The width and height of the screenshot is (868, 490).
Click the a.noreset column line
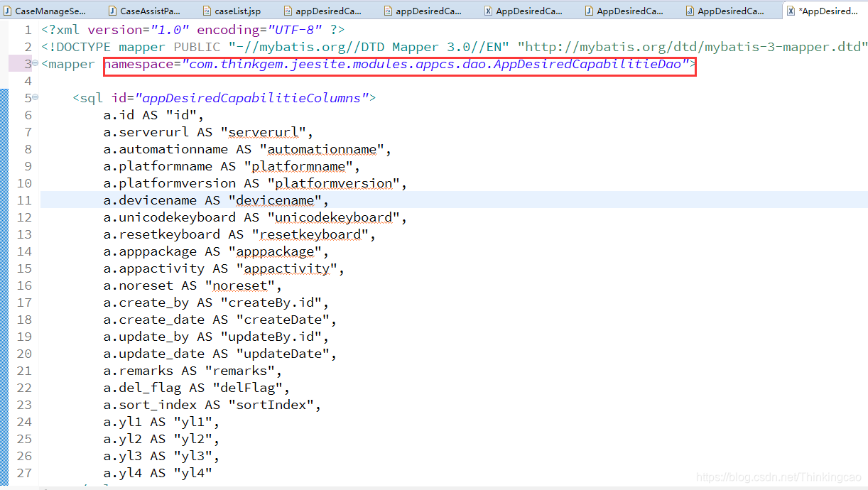coord(192,285)
